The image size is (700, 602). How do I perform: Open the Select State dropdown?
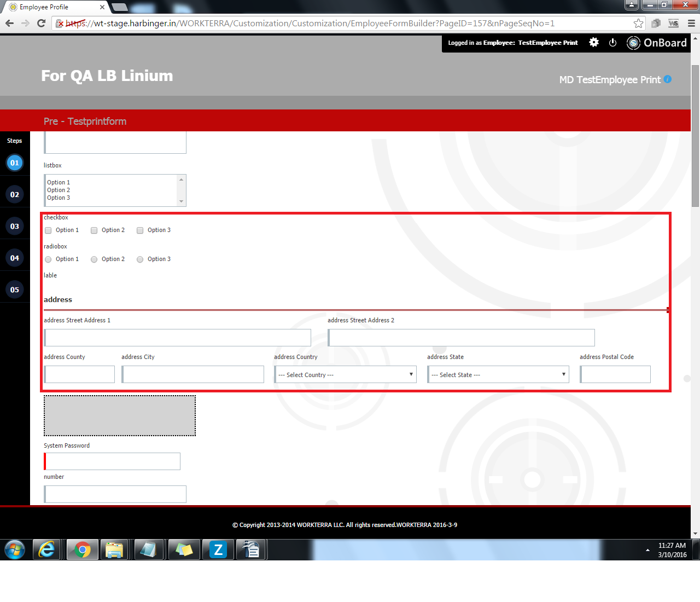498,375
